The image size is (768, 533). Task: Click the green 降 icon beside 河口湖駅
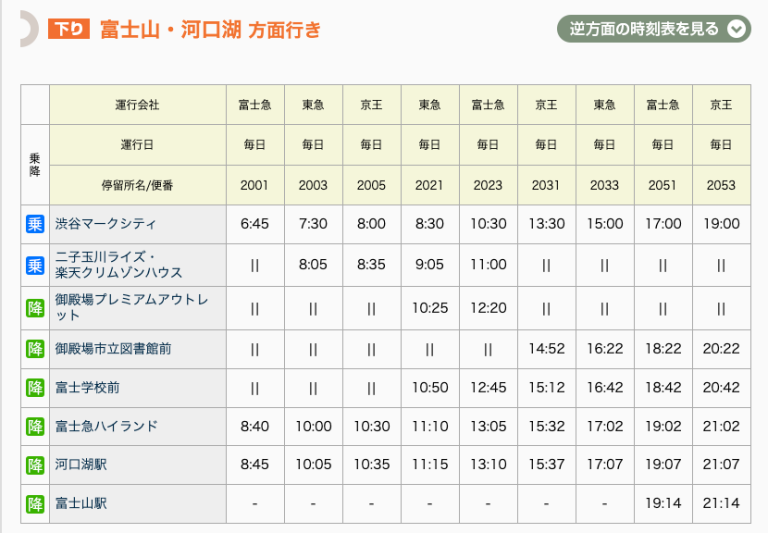pos(35,465)
